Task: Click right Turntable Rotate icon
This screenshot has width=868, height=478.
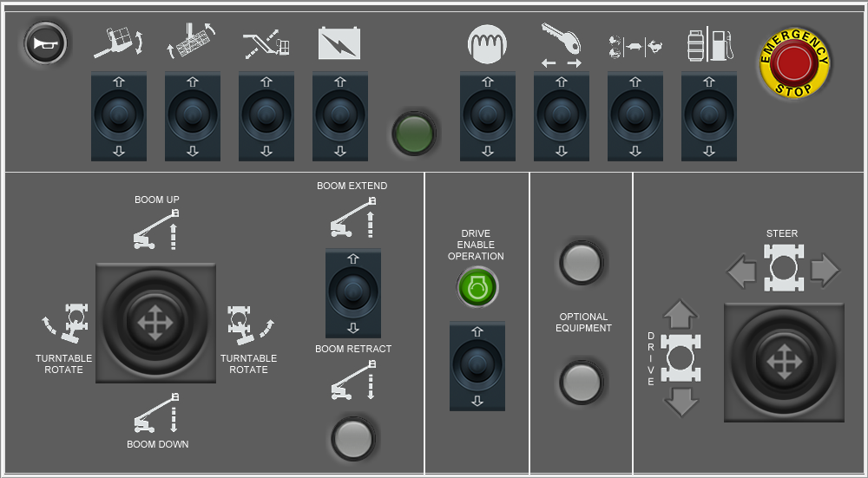Action: [251, 324]
